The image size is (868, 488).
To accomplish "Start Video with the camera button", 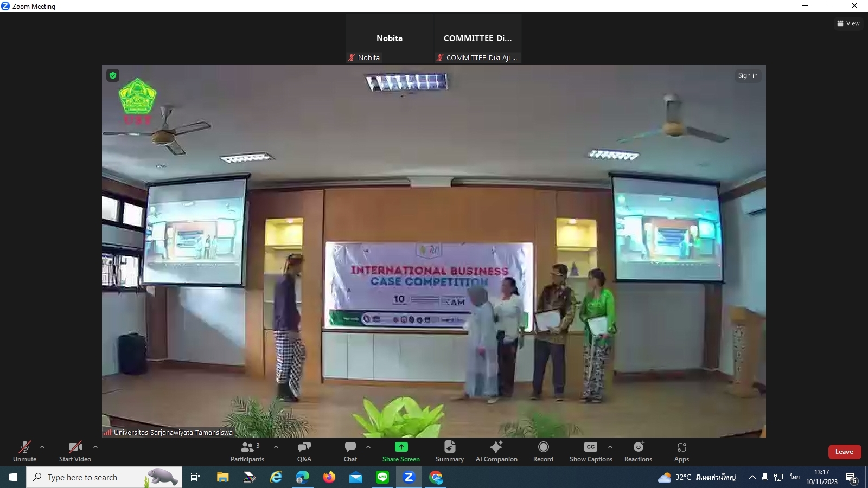I will click(x=75, y=451).
